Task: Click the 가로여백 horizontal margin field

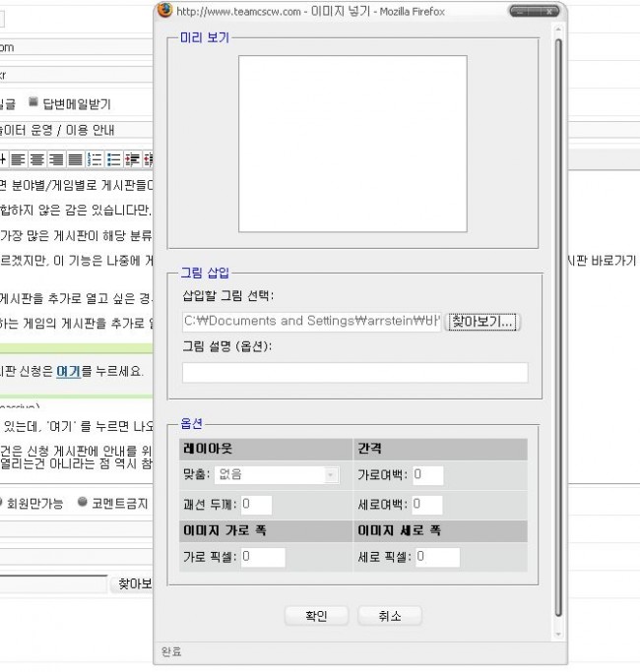Action: click(427, 475)
